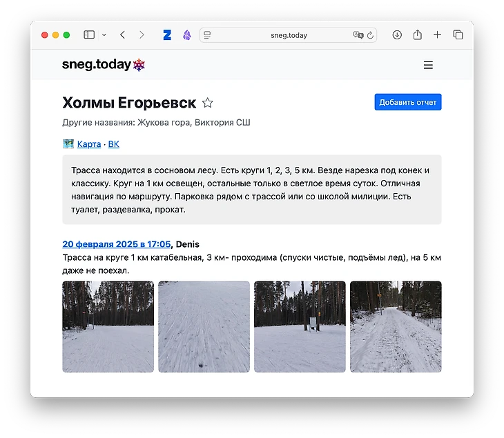Open the 20 февраля 2025 report link

[x=116, y=244]
